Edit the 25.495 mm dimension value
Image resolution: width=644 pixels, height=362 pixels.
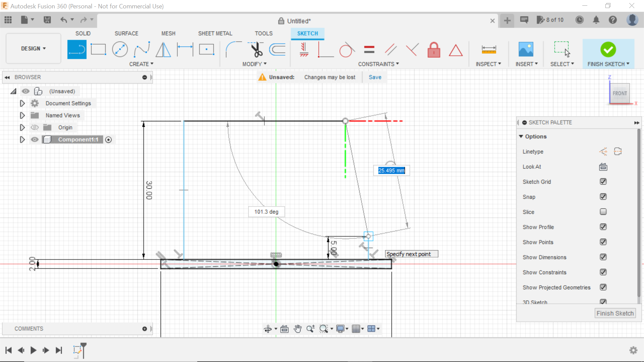click(x=391, y=171)
